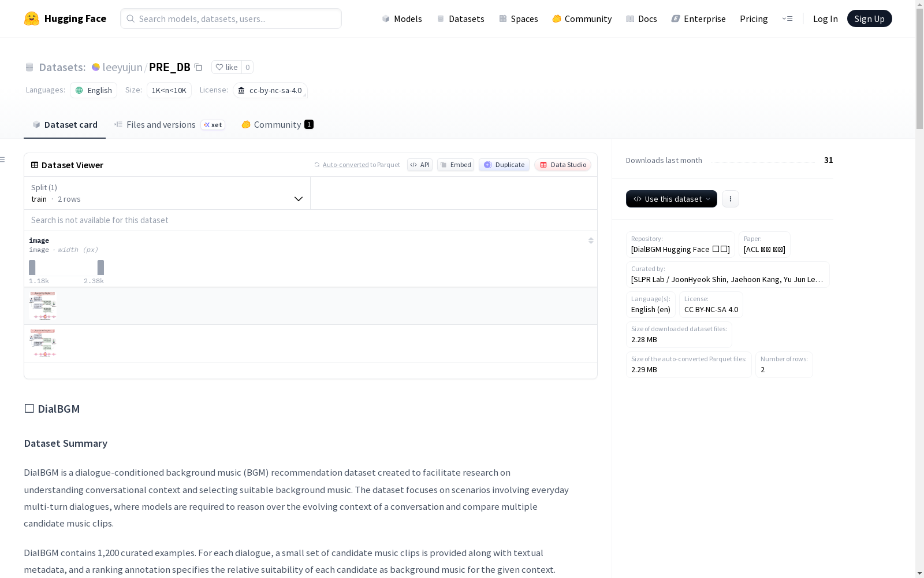Image resolution: width=924 pixels, height=578 pixels.
Task: Open the Enterprise navigation item
Action: click(699, 18)
